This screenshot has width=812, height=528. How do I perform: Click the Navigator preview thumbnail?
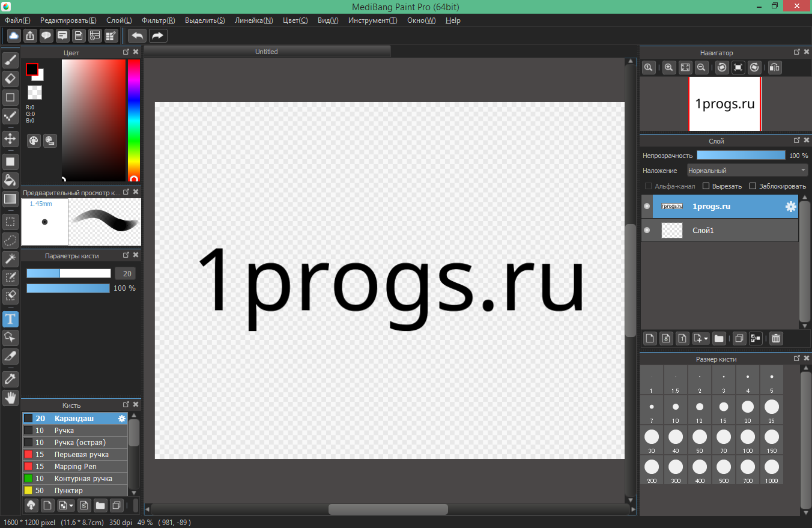point(724,104)
